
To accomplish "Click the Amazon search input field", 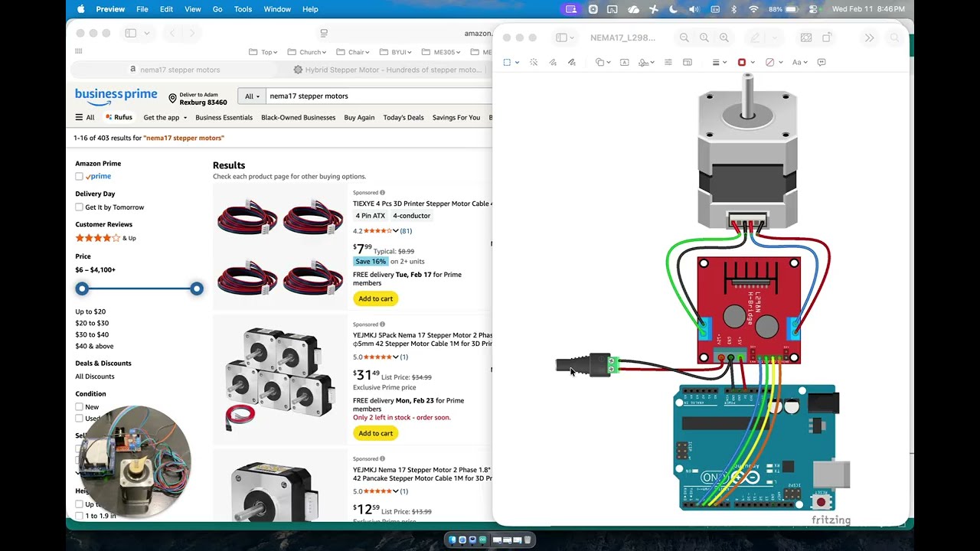I will coord(381,96).
